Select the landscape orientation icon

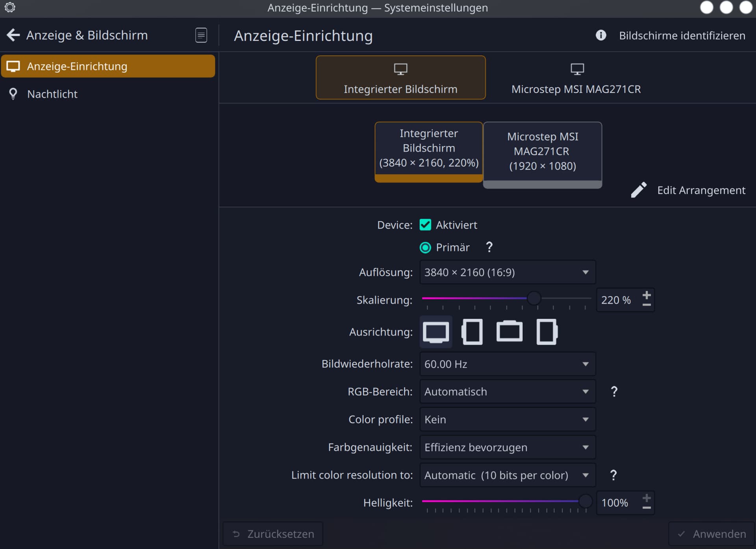[x=435, y=332]
